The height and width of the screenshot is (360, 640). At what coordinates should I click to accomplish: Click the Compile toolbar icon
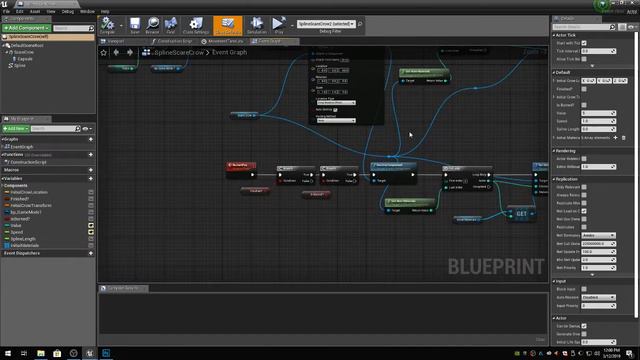[x=107, y=25]
